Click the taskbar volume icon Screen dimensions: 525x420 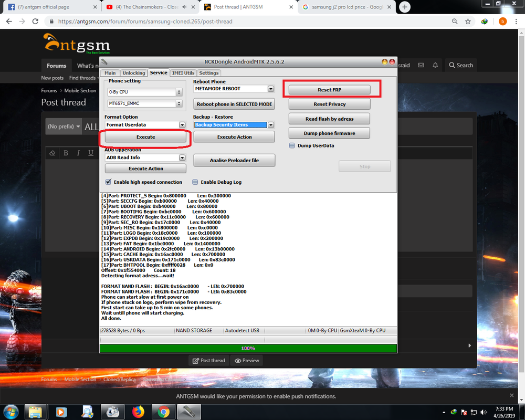pos(483,412)
